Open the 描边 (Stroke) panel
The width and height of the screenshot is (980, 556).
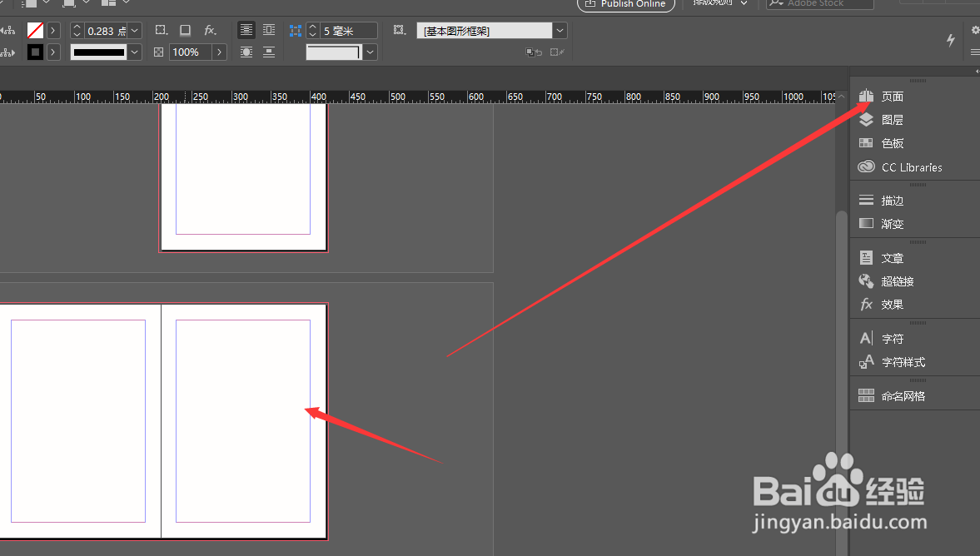click(881, 201)
